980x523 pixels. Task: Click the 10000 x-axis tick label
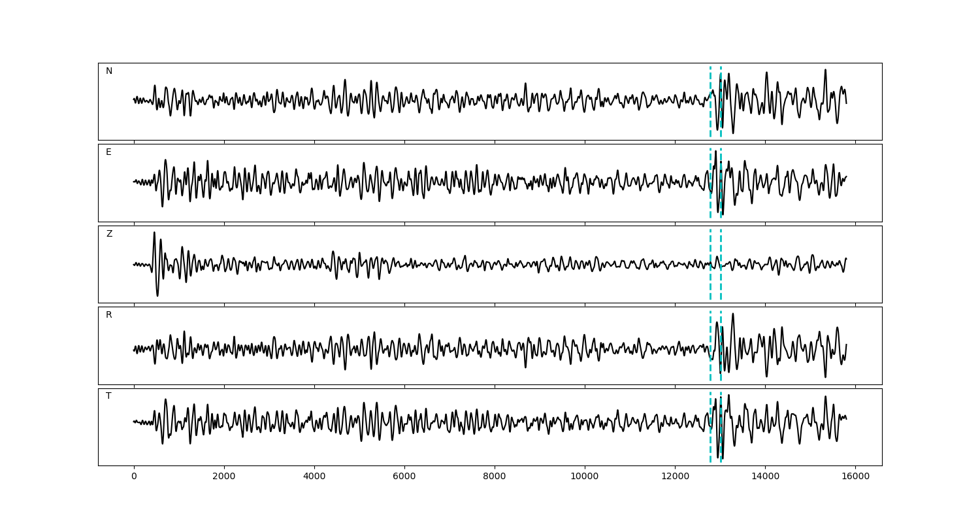pos(585,477)
